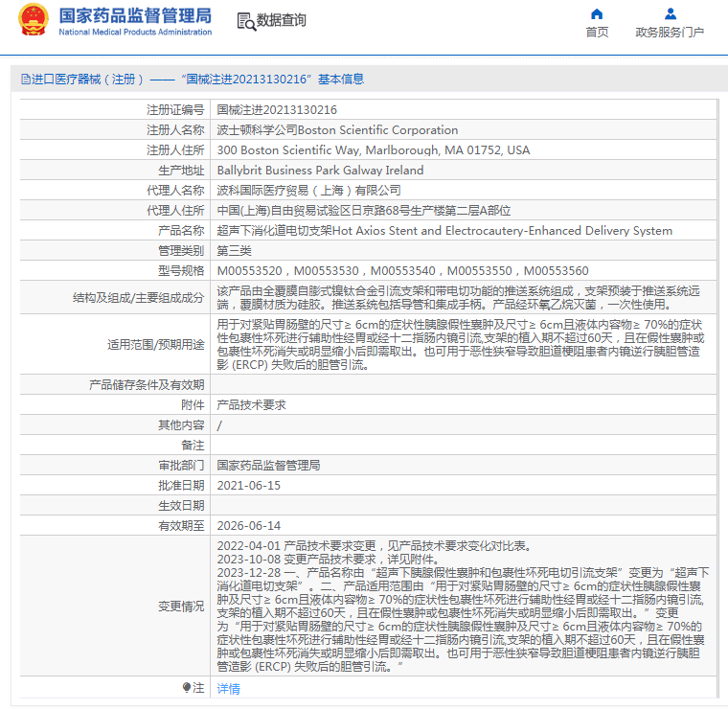The height and width of the screenshot is (710, 728).
Task: Select the Ballybrit Business Park Galway Ireland cell
Action: coord(320,171)
